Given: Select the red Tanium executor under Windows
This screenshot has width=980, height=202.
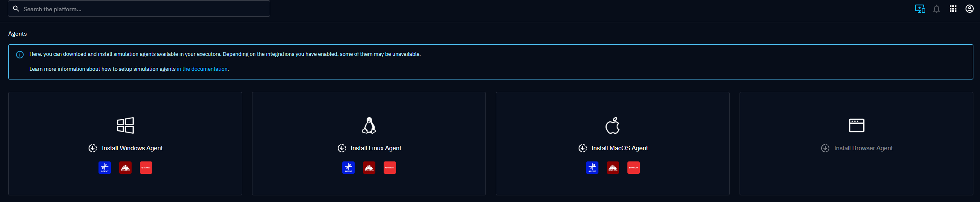Looking at the screenshot, I should tap(146, 168).
